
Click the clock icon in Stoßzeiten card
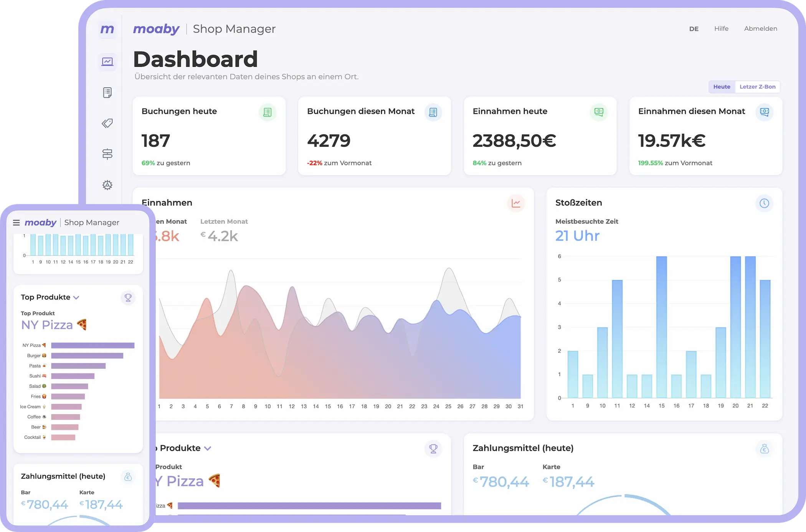tap(764, 203)
